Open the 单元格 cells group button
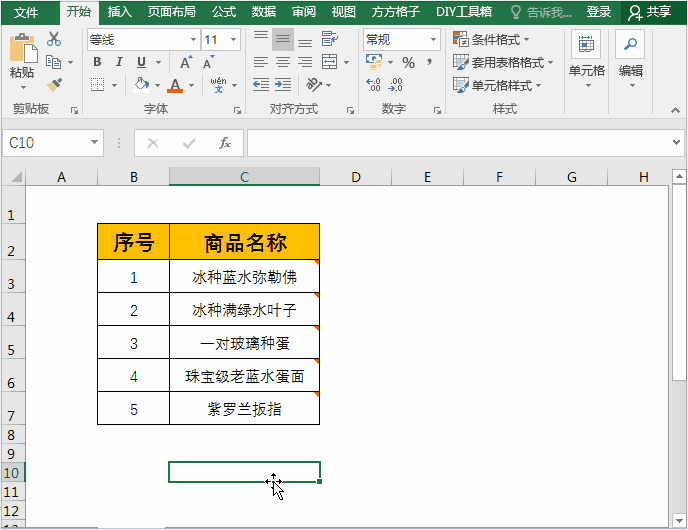Screen dimensions: 688x530 click(x=587, y=59)
